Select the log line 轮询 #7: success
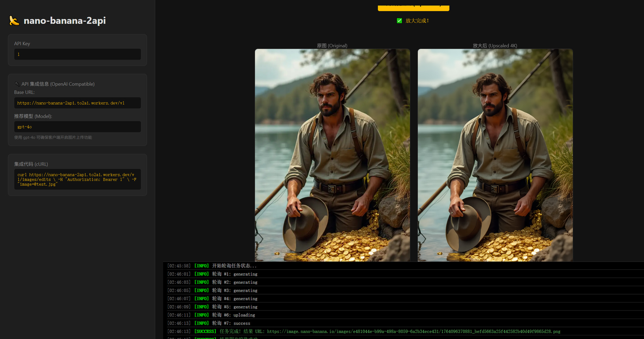644x339 pixels. point(231,323)
